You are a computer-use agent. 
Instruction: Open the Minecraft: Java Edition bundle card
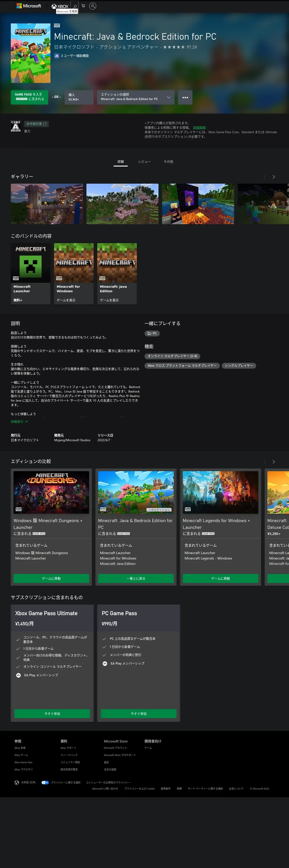[117, 274]
